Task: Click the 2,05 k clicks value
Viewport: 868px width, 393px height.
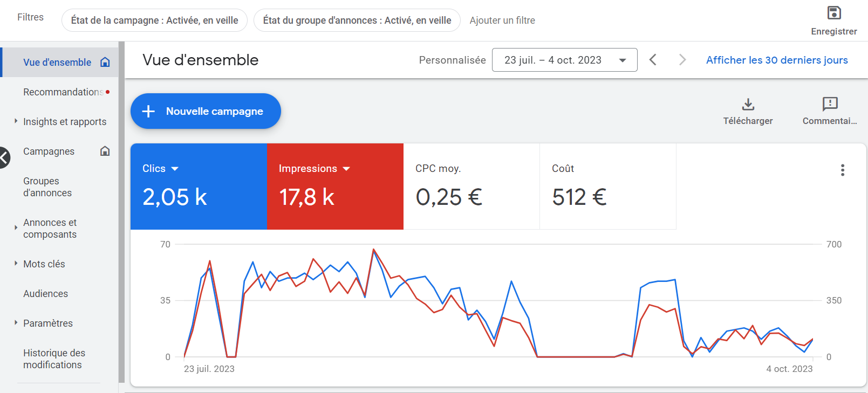Action: tap(175, 197)
